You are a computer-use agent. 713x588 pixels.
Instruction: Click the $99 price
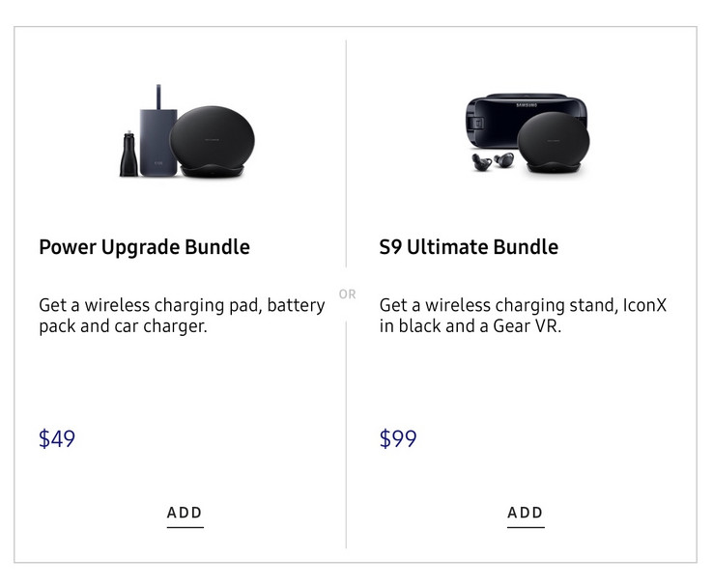pos(398,438)
